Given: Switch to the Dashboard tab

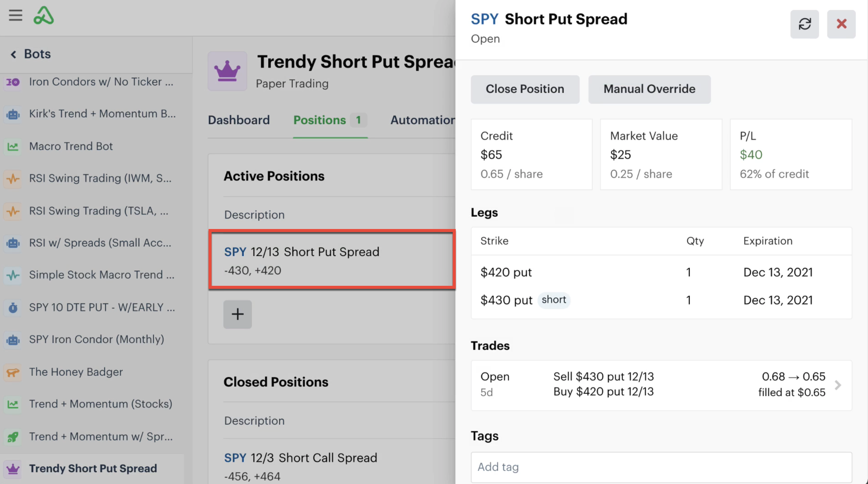Looking at the screenshot, I should tap(238, 120).
